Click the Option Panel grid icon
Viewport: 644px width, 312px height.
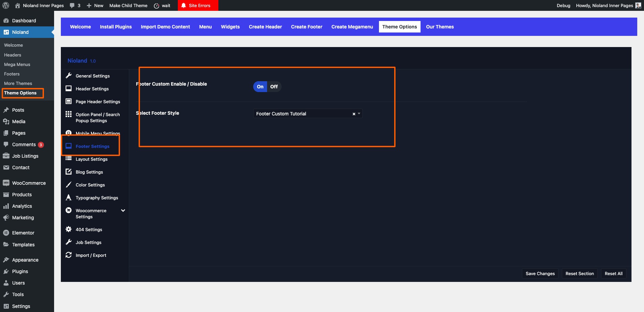[69, 114]
